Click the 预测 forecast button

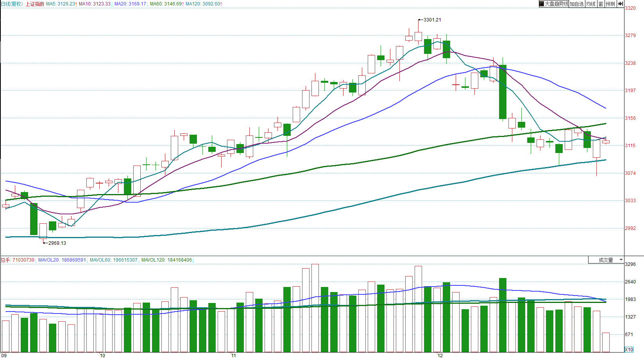[610, 4]
